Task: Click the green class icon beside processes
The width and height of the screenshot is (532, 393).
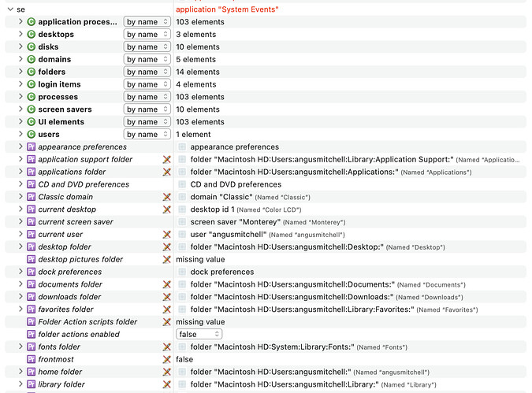Action: (32, 97)
